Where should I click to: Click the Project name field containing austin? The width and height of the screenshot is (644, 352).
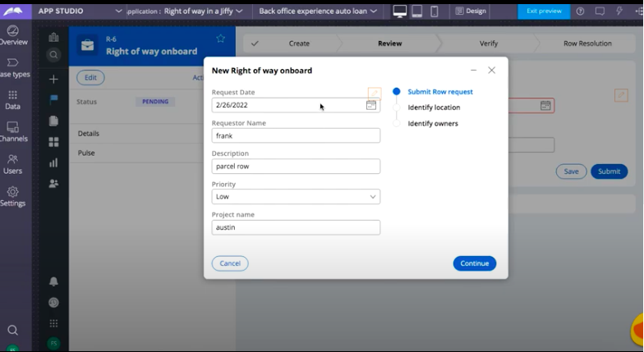point(296,227)
